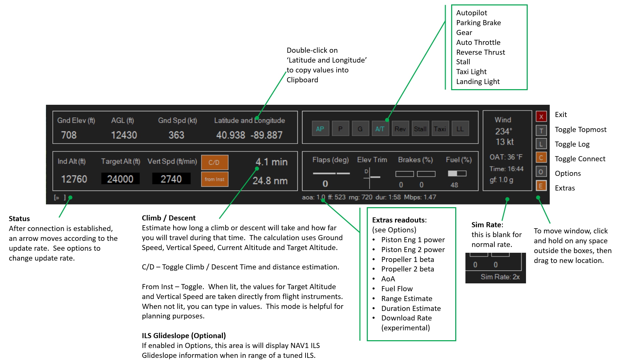Click the Ind Alt value 12760
Image resolution: width=625 pixels, height=364 pixels.
(x=74, y=179)
